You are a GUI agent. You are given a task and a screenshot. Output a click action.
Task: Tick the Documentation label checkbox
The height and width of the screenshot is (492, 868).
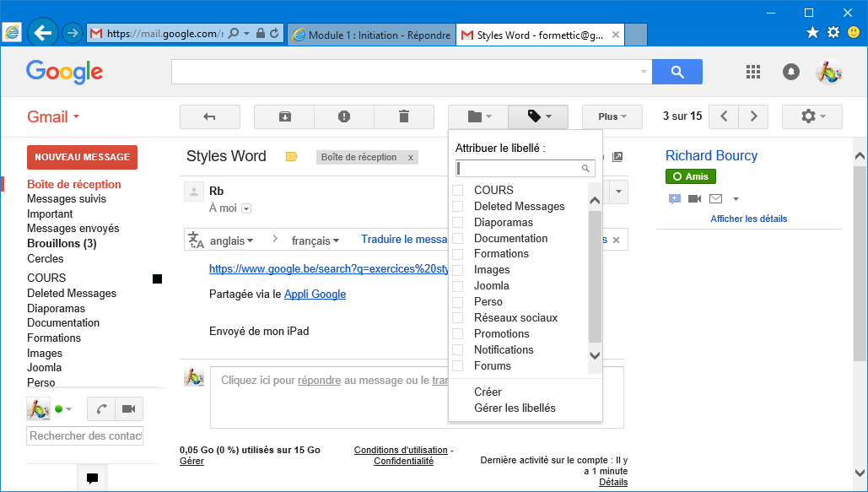click(x=458, y=238)
